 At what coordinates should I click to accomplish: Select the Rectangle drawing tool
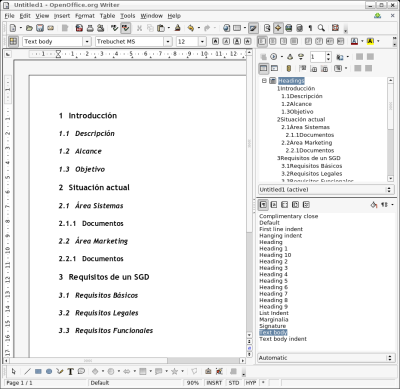point(38,371)
